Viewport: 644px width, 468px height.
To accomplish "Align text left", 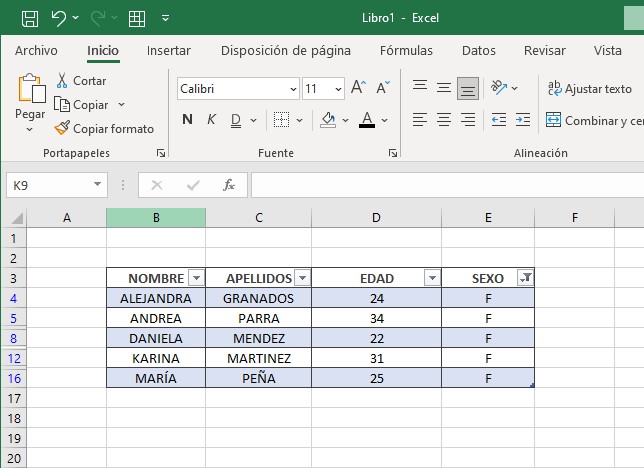I will [420, 120].
